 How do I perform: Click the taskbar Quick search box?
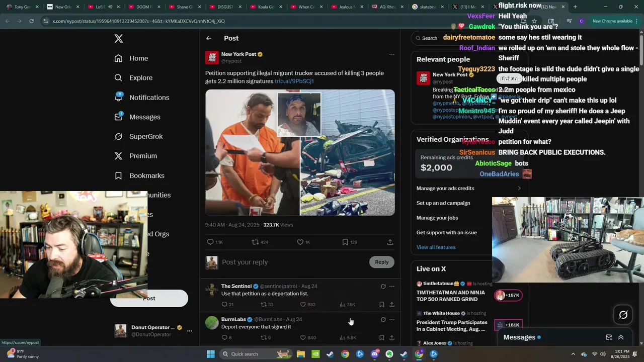(257, 354)
